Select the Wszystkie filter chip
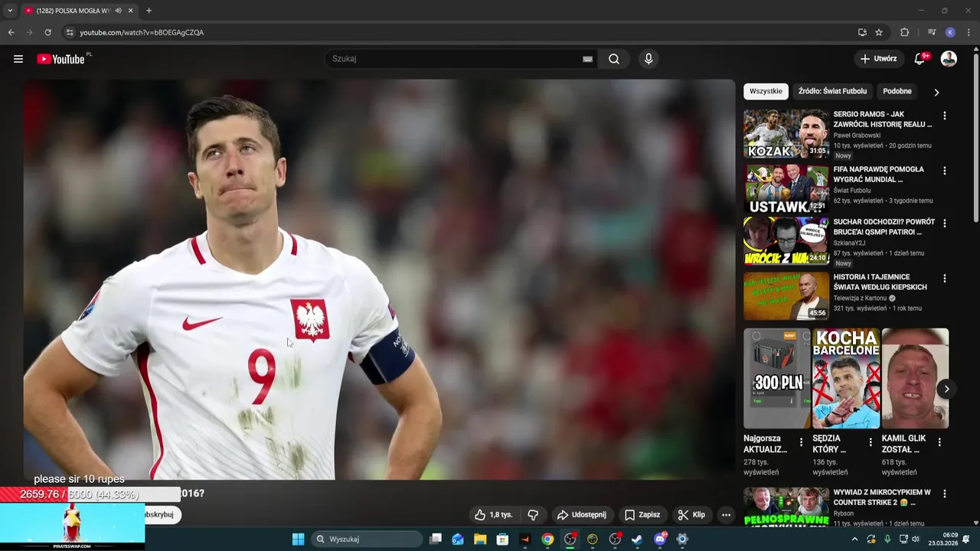The image size is (980, 551). point(766,91)
